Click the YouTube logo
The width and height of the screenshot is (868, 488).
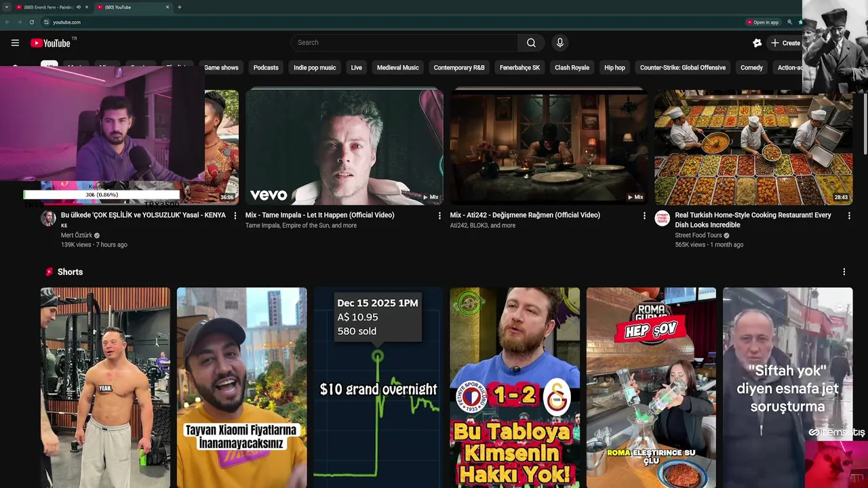pos(50,43)
